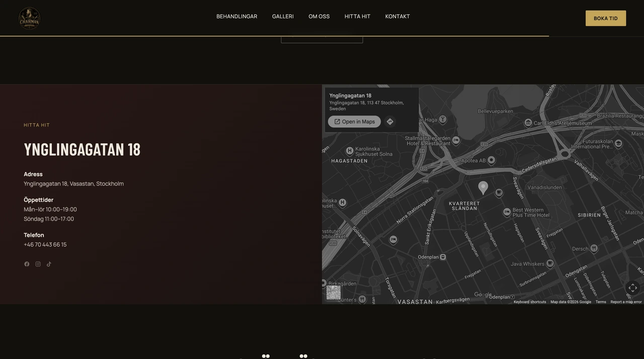Image resolution: width=644 pixels, height=359 pixels.
Task: Click the Söndag 11:00–17:00 hours line
Action: [x=49, y=219]
